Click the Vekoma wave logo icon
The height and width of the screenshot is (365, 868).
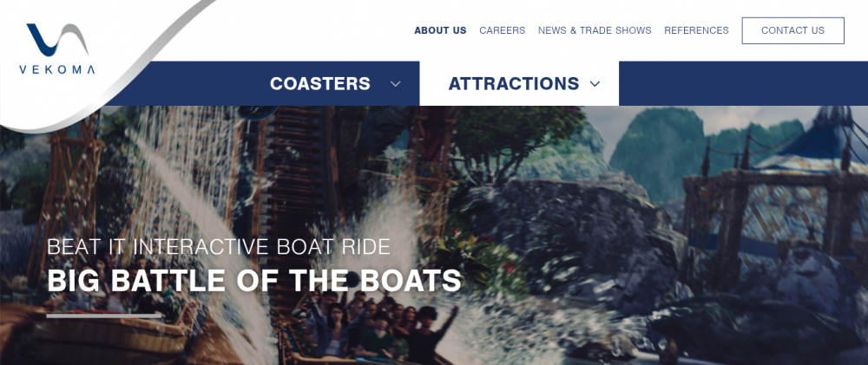57,40
